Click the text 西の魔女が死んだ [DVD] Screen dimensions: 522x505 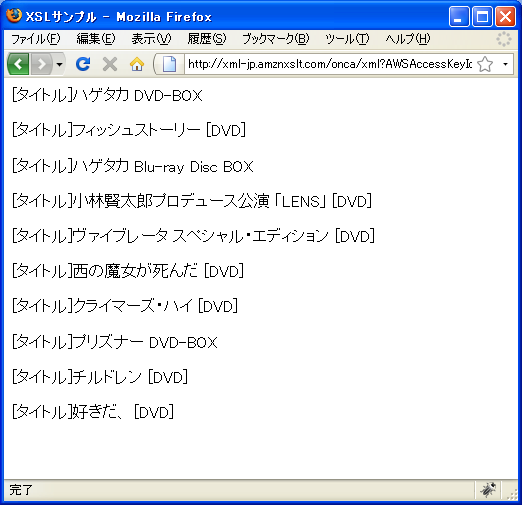[x=158, y=271]
